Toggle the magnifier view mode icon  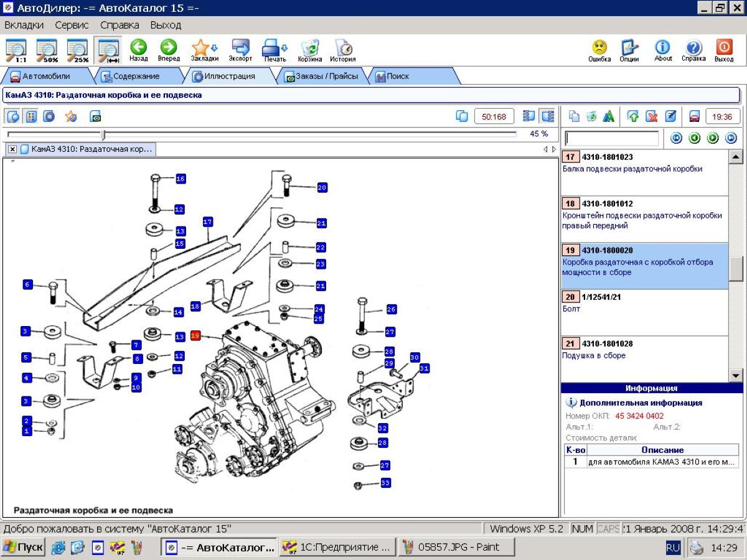coord(13,116)
